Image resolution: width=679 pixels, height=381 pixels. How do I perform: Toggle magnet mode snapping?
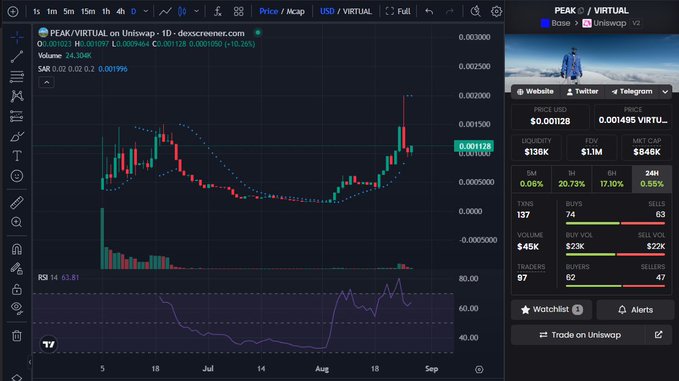click(17, 249)
